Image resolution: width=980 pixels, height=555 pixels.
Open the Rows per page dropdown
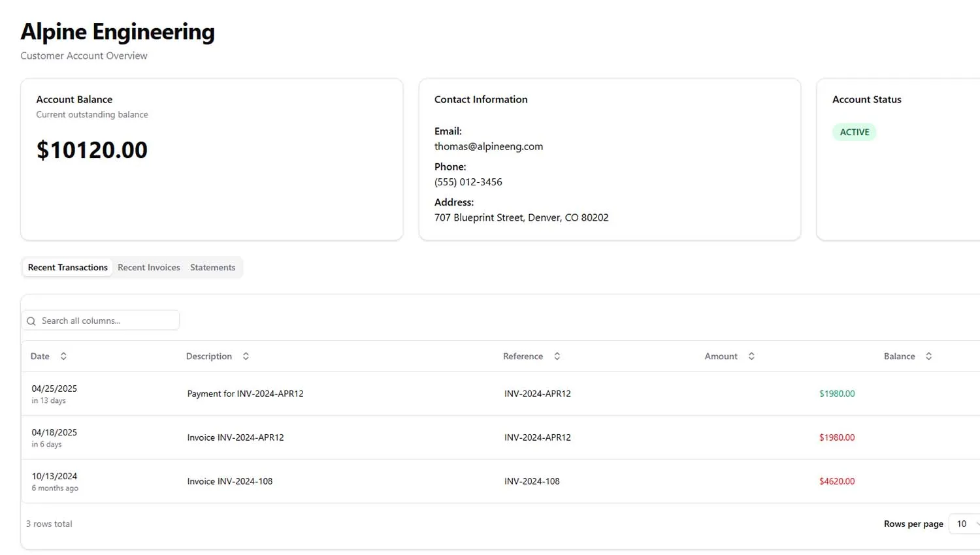(966, 524)
